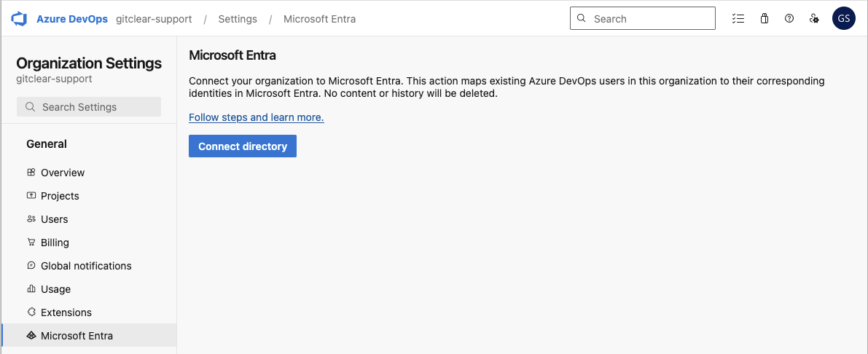The height and width of the screenshot is (354, 868).
Task: Open the Usage settings page
Action: click(55, 289)
